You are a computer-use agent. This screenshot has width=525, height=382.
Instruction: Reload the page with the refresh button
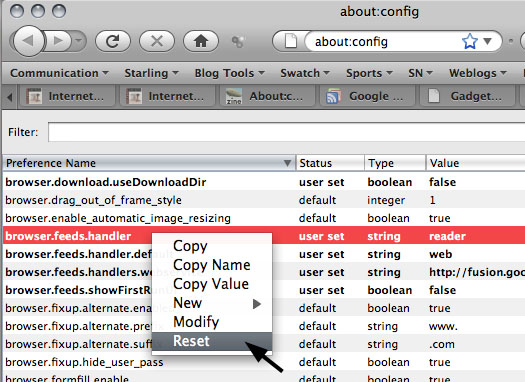click(x=113, y=41)
